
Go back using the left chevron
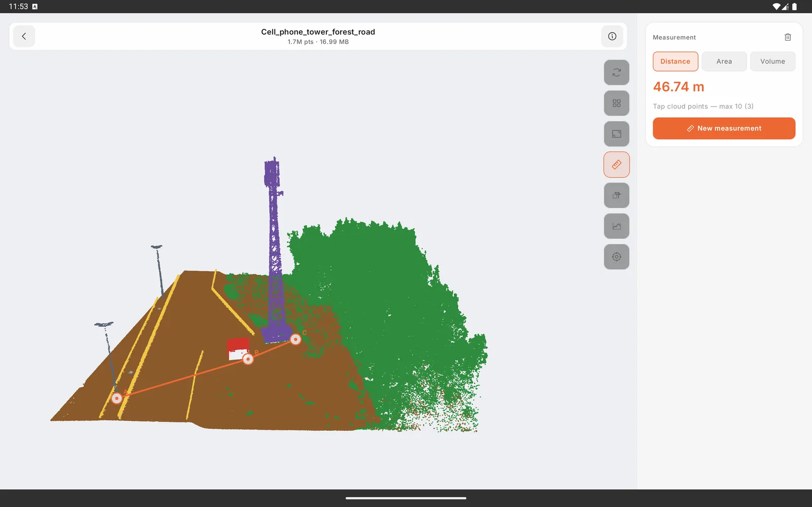[24, 36]
